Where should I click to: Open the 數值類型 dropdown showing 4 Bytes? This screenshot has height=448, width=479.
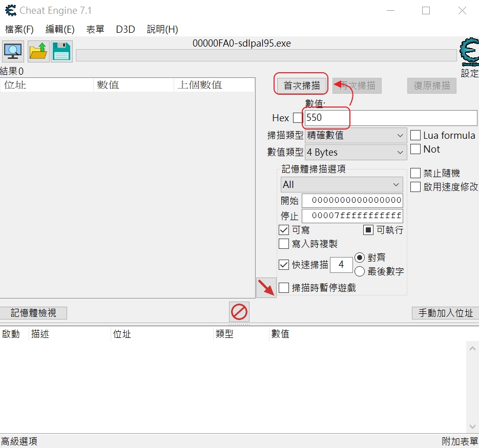(x=356, y=152)
